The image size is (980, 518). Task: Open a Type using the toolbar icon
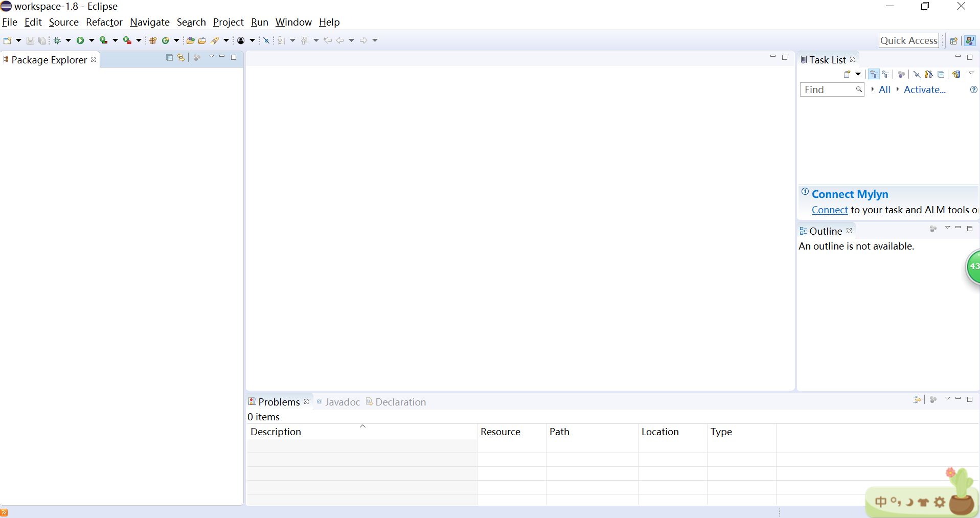[x=190, y=40]
